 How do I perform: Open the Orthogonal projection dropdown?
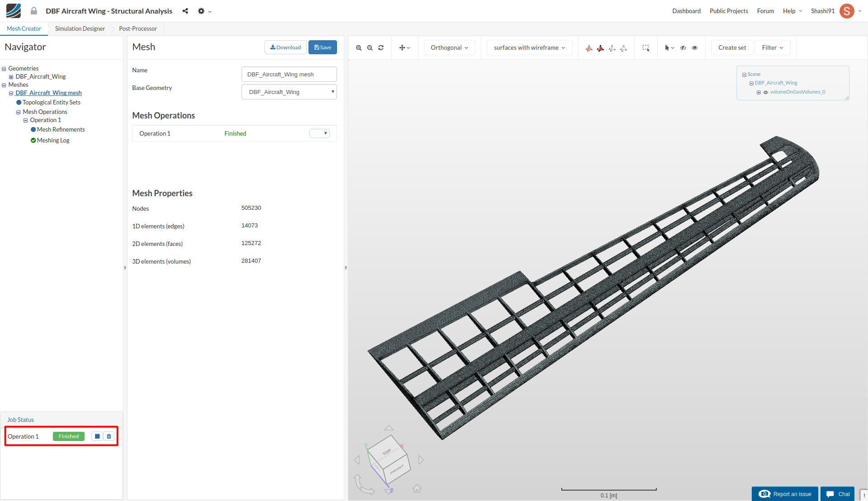449,48
